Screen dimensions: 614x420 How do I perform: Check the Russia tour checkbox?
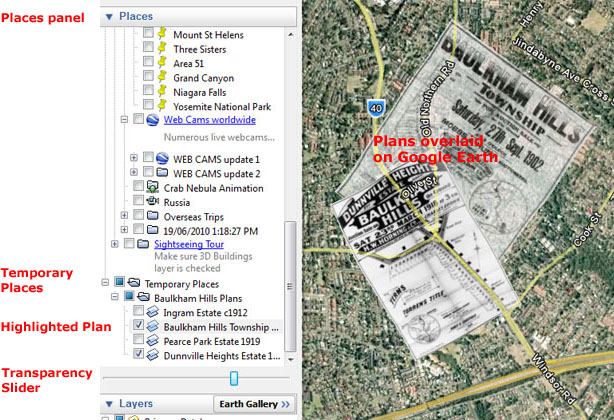point(138,200)
